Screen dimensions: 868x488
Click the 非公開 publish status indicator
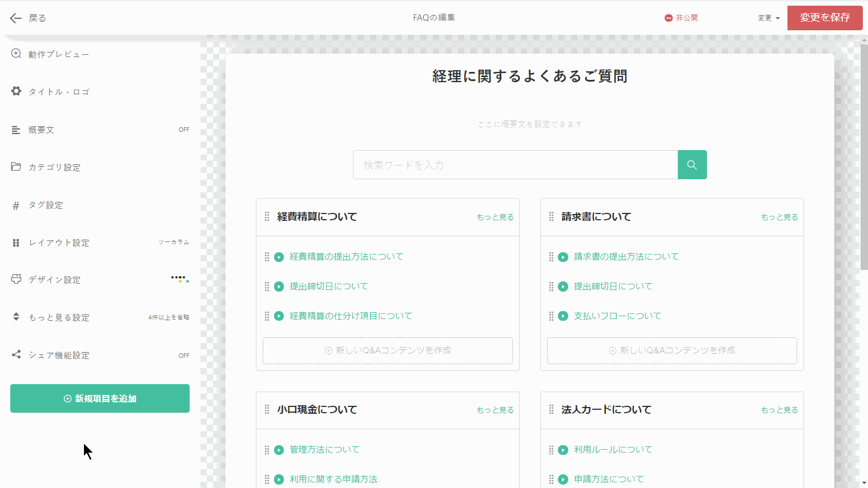tap(681, 18)
